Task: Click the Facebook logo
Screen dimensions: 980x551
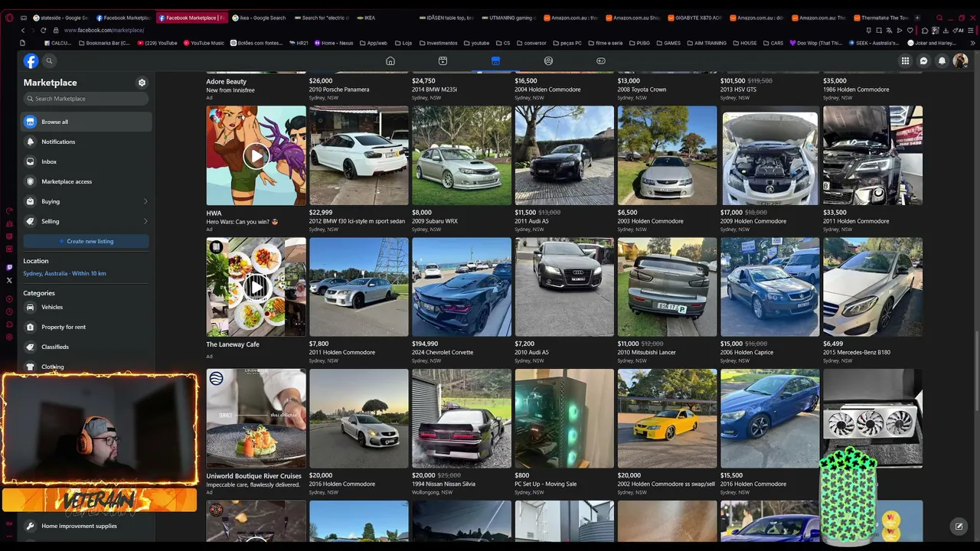Action: [x=31, y=61]
